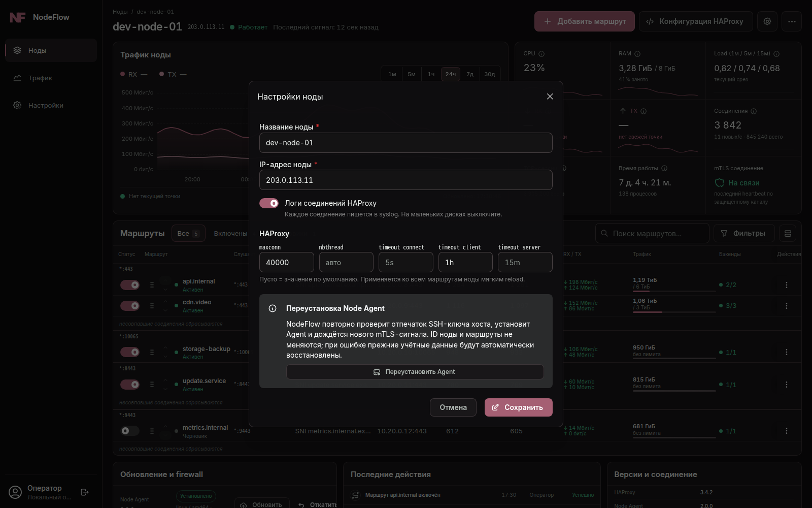
Task: Select the 7д traffic range
Action: 470,74
